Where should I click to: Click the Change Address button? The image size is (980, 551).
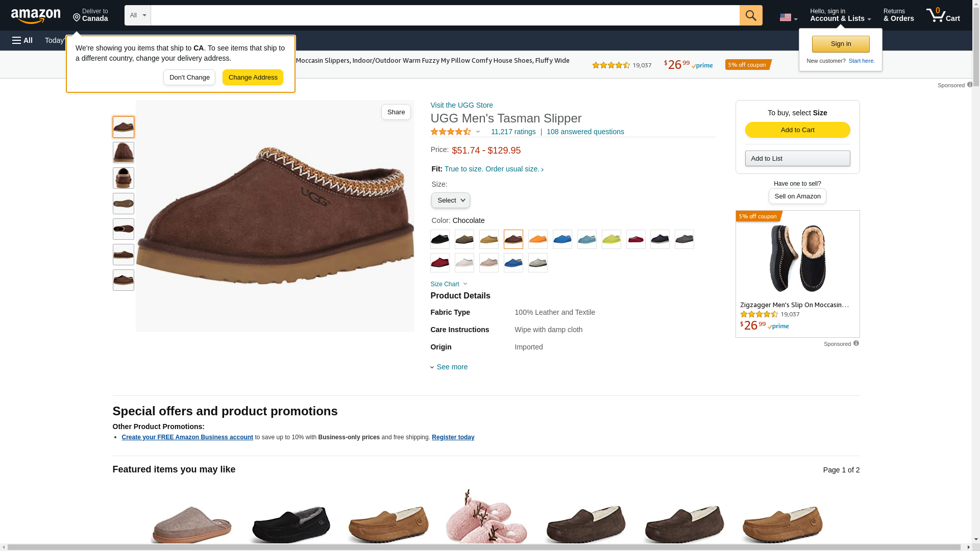(253, 78)
